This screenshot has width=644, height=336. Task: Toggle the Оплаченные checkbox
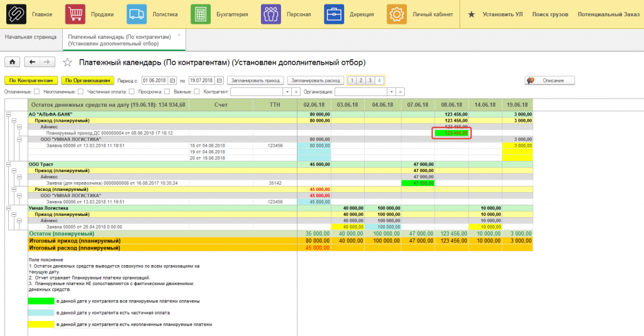36,92
